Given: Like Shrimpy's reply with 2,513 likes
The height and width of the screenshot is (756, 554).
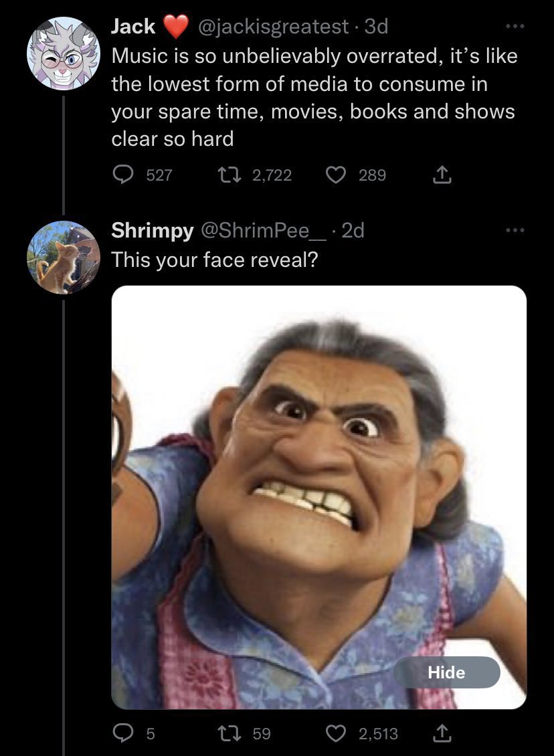Looking at the screenshot, I should click(337, 734).
